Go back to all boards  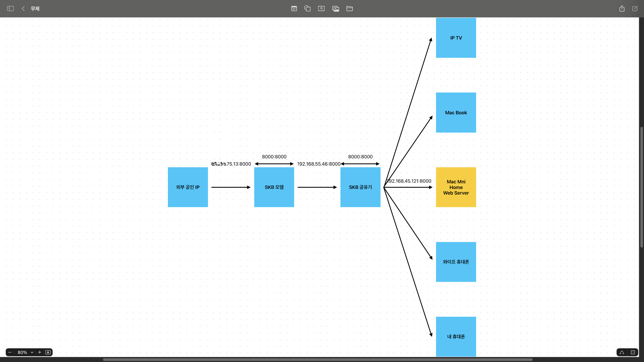(x=23, y=9)
